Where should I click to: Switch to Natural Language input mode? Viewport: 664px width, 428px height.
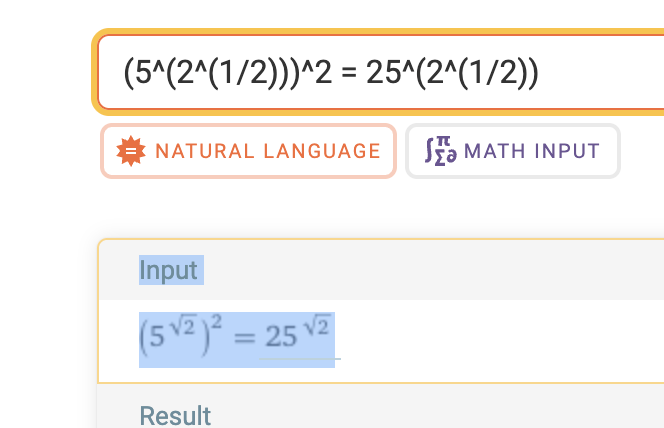pos(249,151)
